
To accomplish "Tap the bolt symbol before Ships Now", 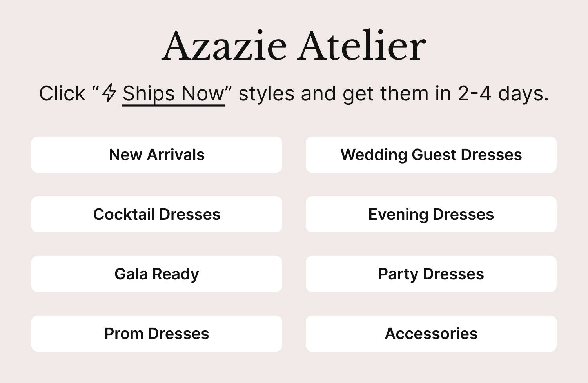I will coord(109,93).
